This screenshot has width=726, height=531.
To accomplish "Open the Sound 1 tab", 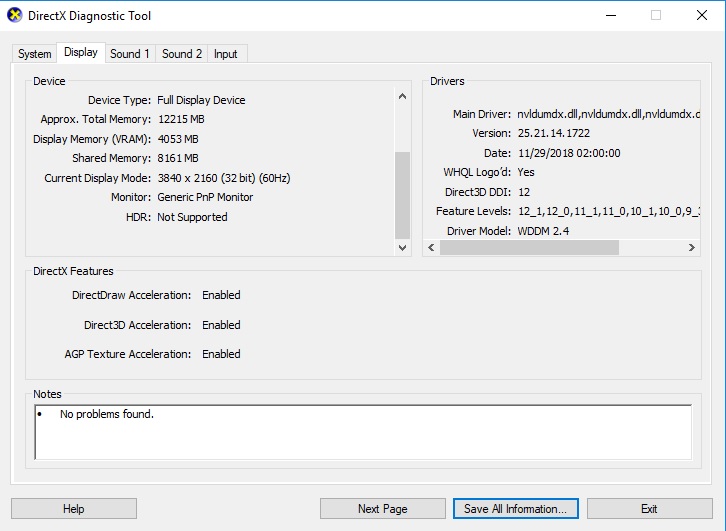I will click(130, 54).
